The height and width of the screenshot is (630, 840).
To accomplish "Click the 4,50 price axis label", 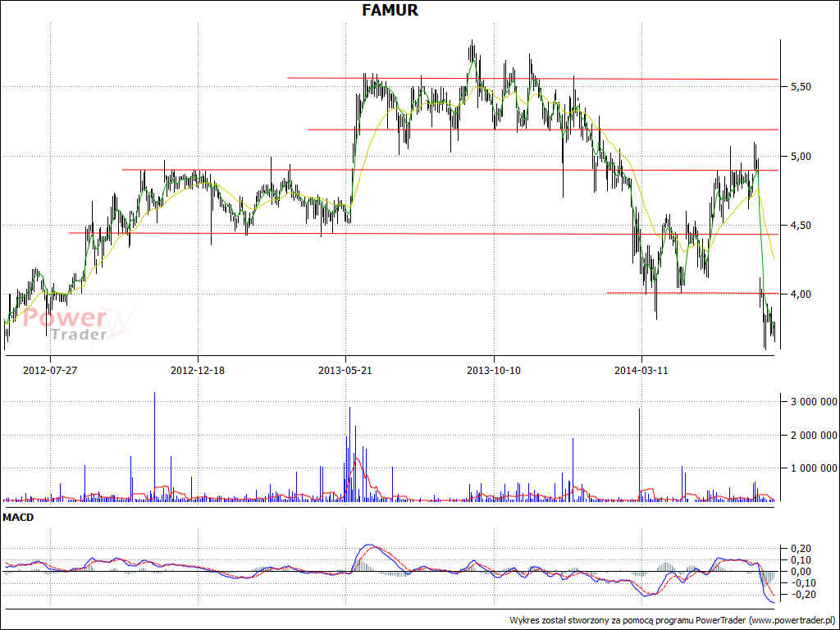I will [x=801, y=226].
